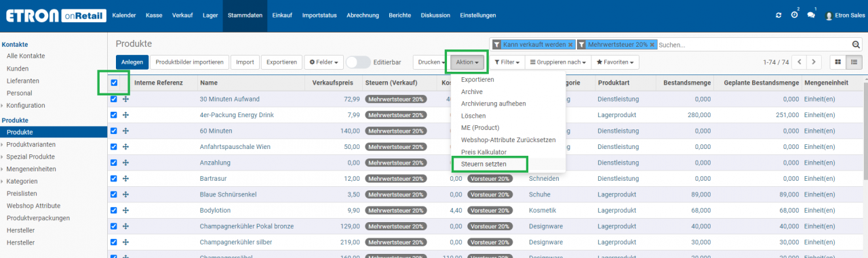Expand Konfiguration in sidebar
Screen dimensions: 868x258
pos(25,106)
